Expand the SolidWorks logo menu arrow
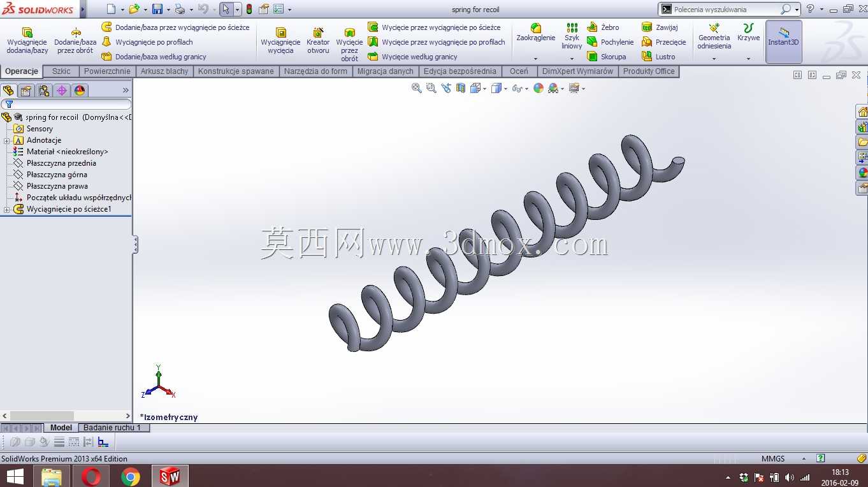The height and width of the screenshot is (487, 868). point(83,9)
